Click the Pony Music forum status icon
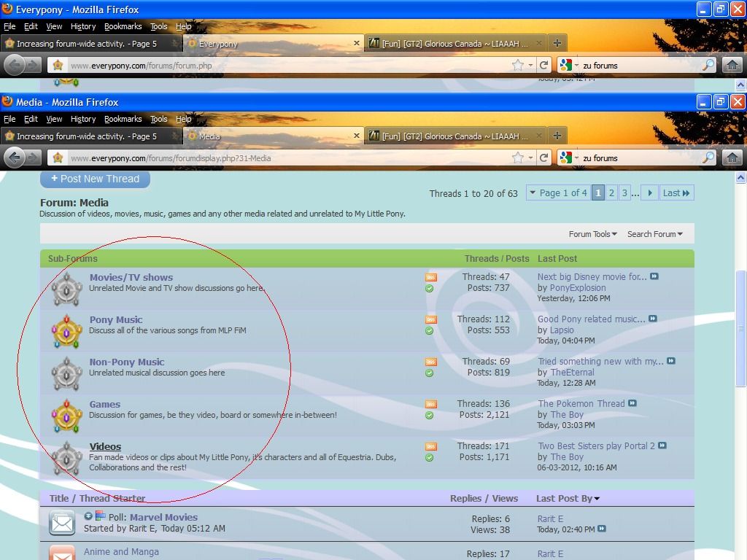Viewport: 747px width, 560px height. (66, 332)
